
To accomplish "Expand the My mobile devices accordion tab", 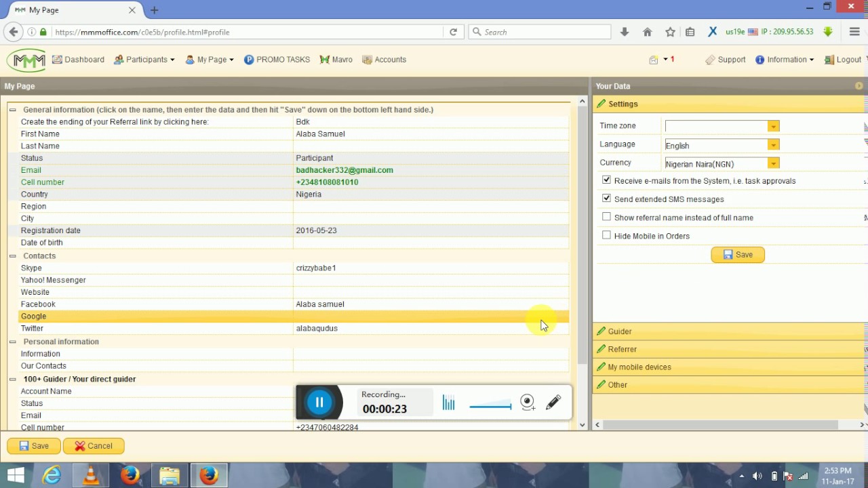I will [x=730, y=367].
